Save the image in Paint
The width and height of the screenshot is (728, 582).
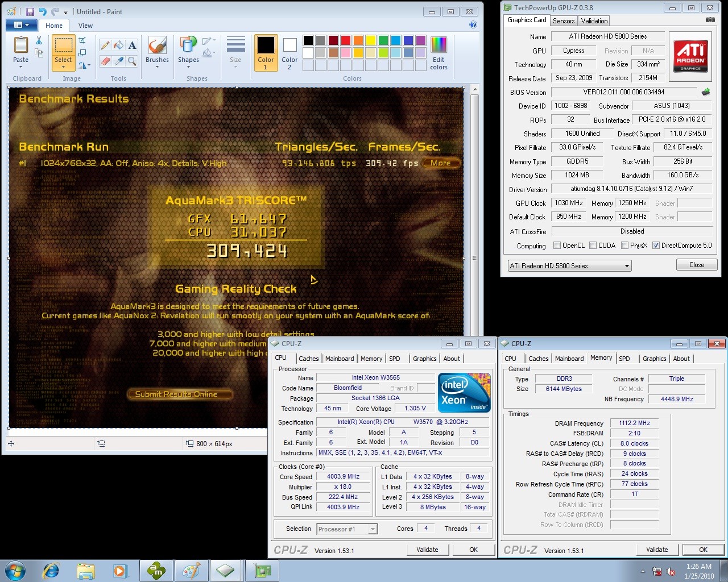point(30,11)
